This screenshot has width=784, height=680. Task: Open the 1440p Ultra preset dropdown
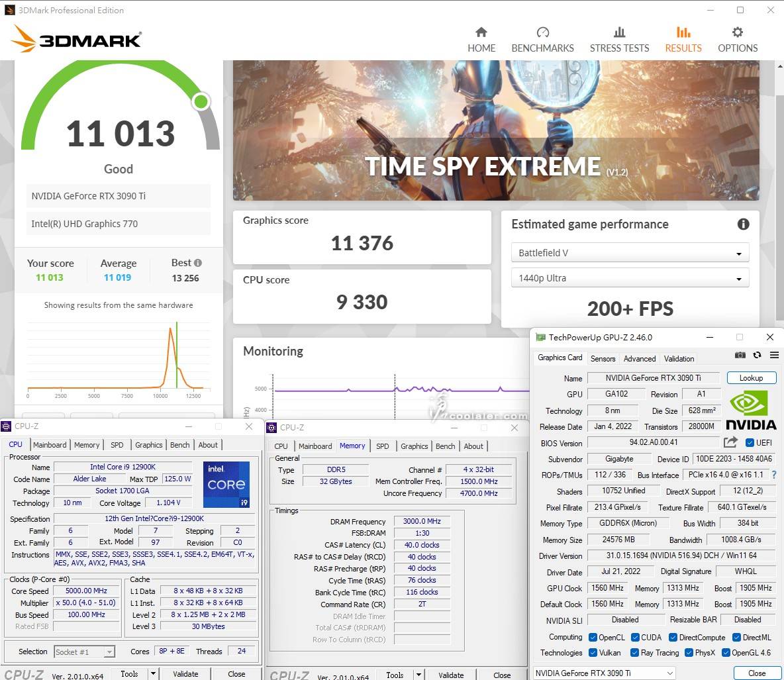click(630, 278)
